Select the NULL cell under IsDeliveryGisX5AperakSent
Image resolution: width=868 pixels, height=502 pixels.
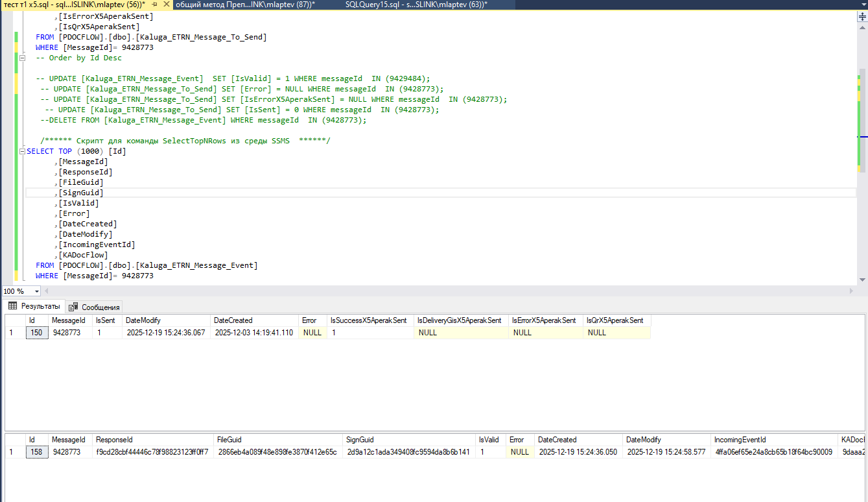pos(461,333)
